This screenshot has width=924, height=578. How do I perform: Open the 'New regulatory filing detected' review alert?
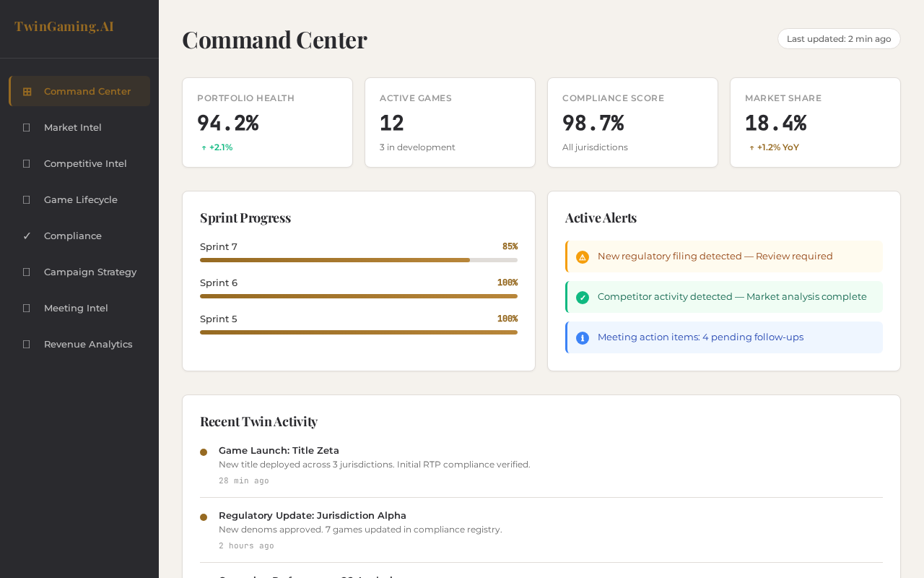coord(715,256)
